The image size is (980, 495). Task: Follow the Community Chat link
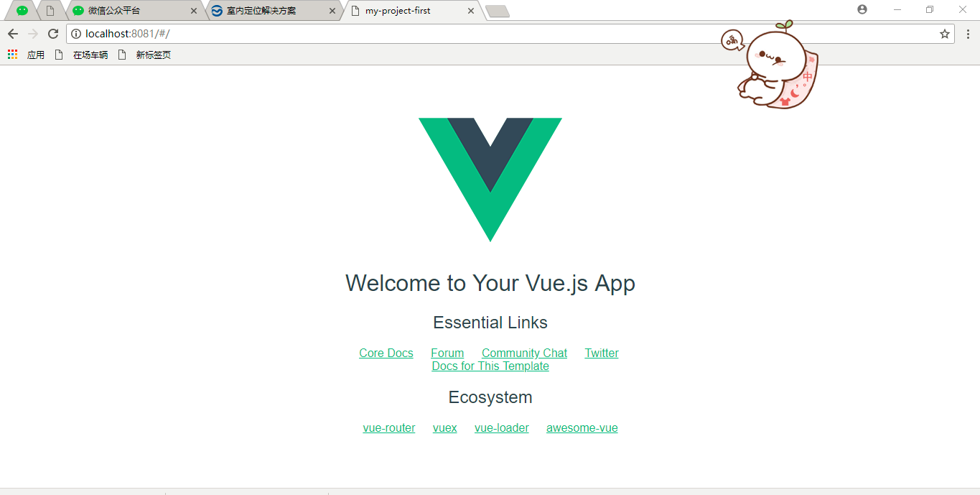coord(524,353)
